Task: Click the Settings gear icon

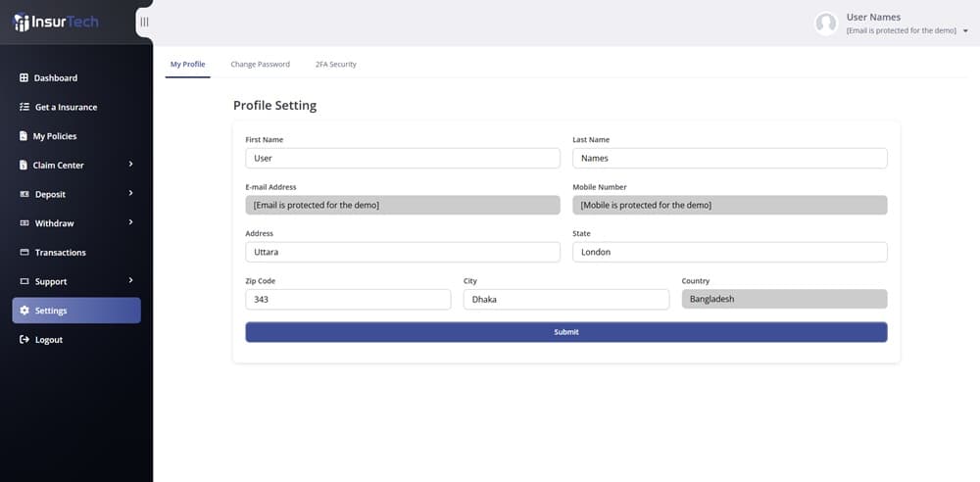Action: click(x=24, y=311)
